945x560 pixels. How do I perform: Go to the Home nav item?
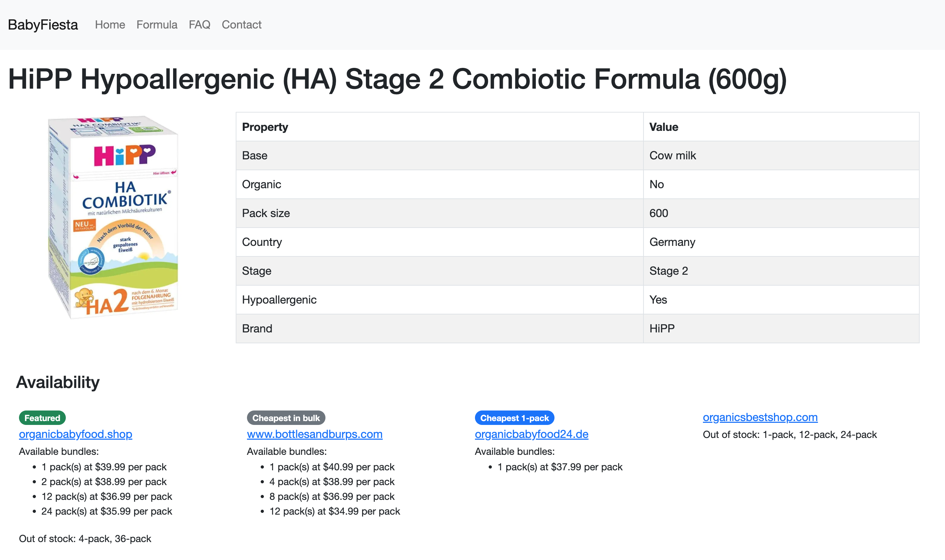(x=110, y=25)
